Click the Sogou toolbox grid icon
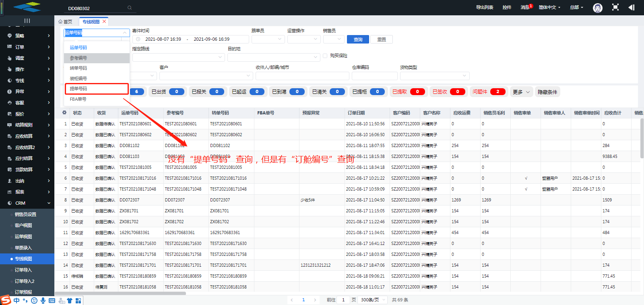 click(x=78, y=301)
